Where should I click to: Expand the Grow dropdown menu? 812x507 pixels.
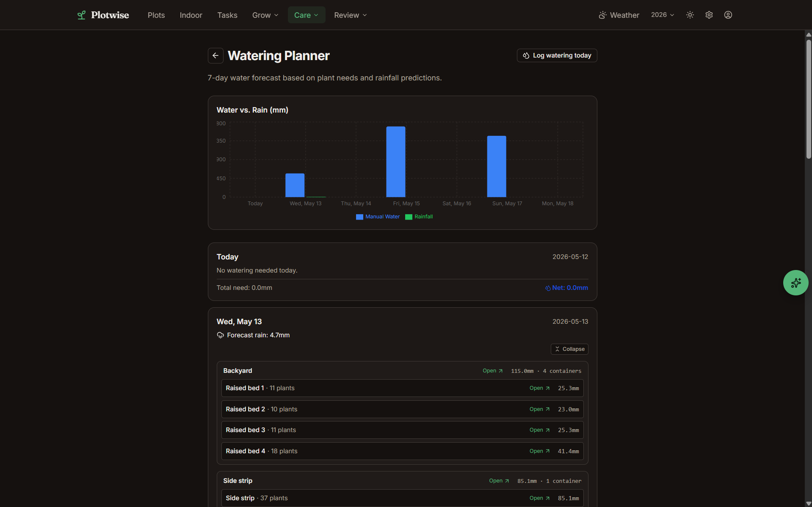265,15
